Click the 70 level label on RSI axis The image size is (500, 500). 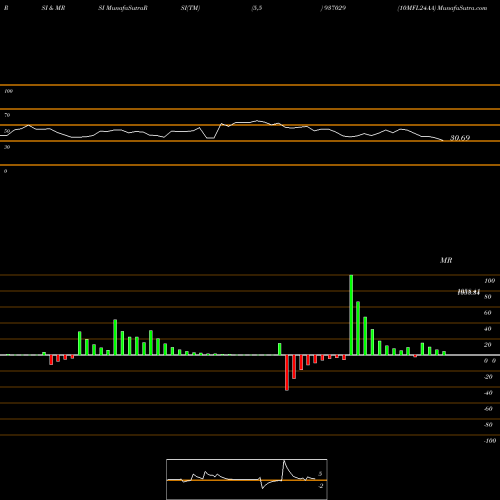pyautogui.click(x=7, y=115)
